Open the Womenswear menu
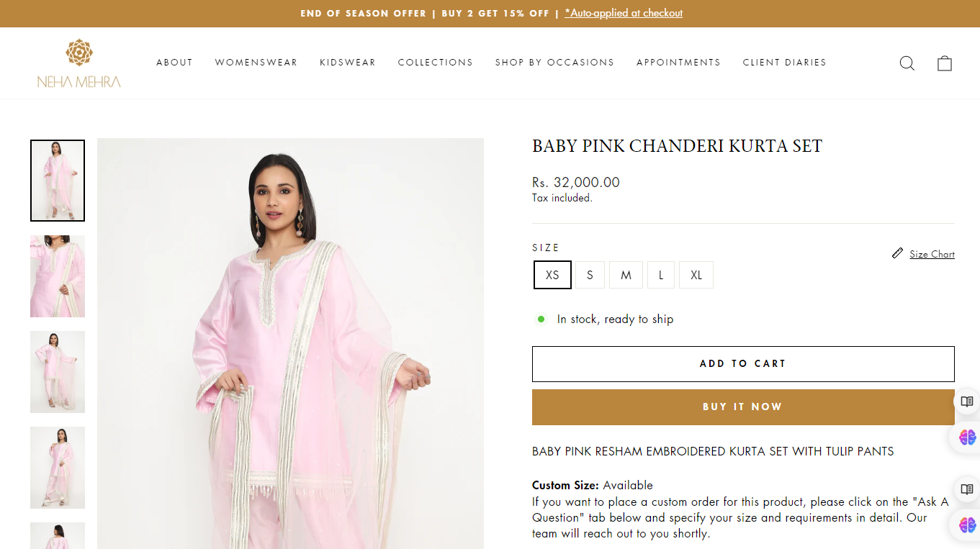Image resolution: width=980 pixels, height=549 pixels. click(x=256, y=63)
